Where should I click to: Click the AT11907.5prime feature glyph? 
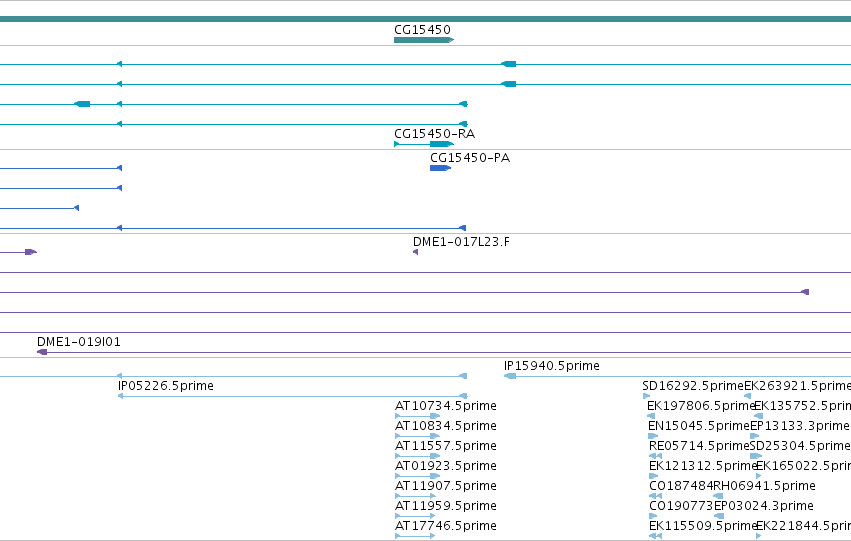tap(415, 496)
